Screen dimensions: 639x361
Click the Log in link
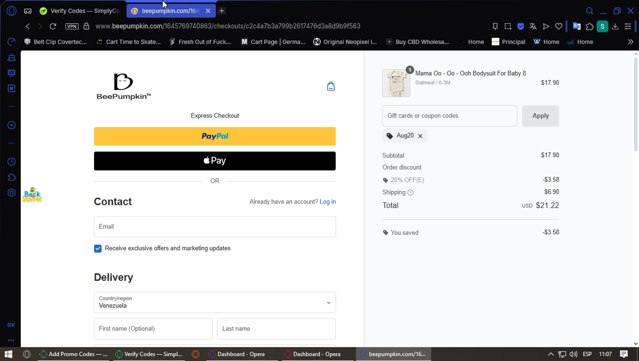coord(328,202)
